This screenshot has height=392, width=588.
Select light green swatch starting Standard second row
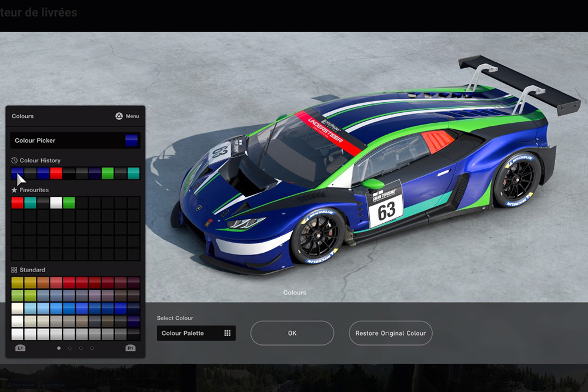(x=17, y=295)
